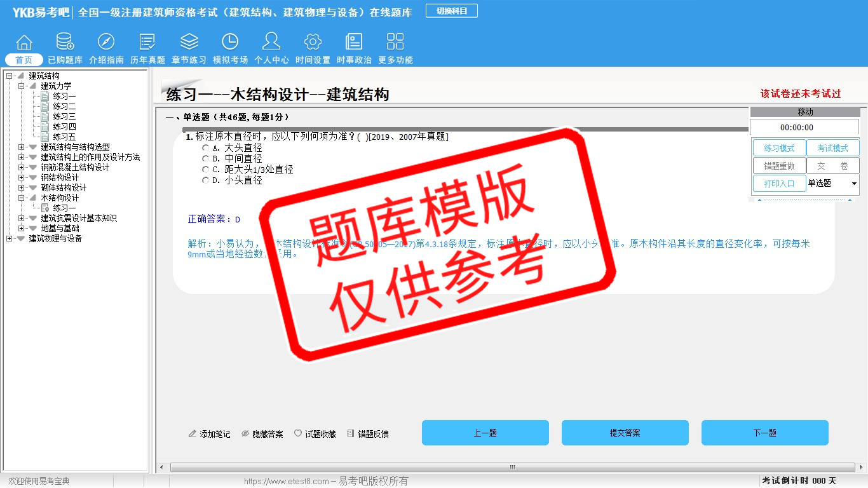Expand the 钢筋混凝土结构设计 node

click(x=21, y=167)
